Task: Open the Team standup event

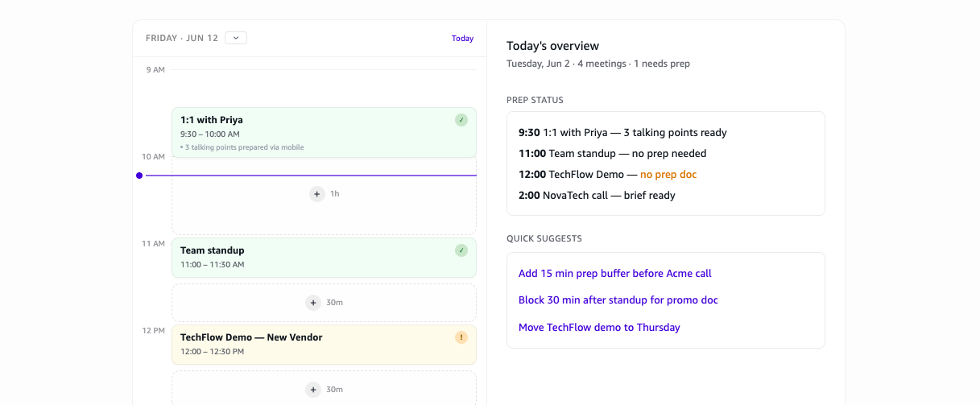Action: (324, 258)
